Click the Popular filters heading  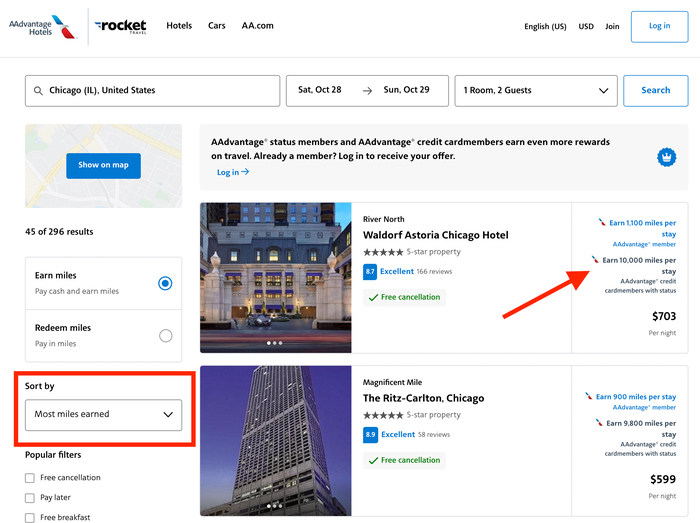point(53,455)
